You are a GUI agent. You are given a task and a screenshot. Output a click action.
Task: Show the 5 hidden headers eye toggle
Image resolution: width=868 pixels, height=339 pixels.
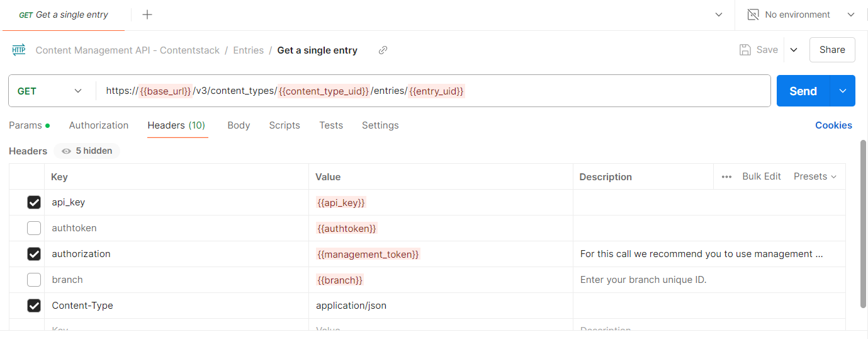pyautogui.click(x=87, y=151)
